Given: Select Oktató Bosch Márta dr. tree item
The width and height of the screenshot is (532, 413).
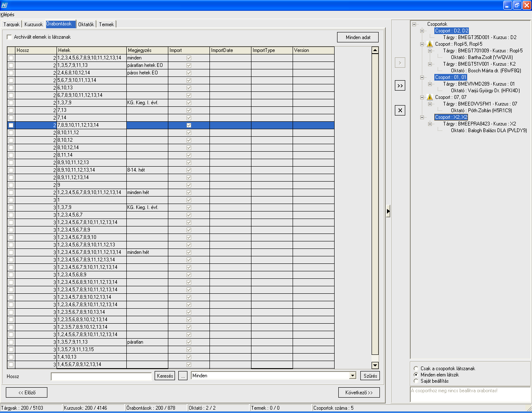Looking at the screenshot, I should coord(486,71).
